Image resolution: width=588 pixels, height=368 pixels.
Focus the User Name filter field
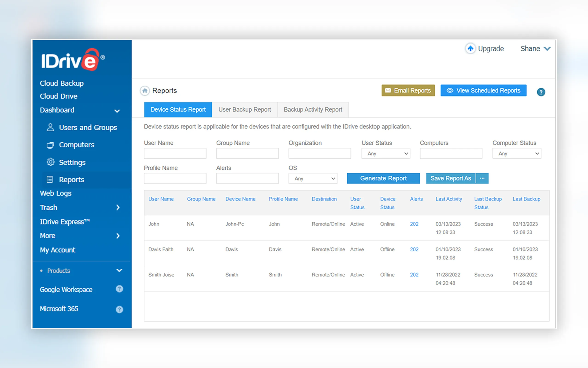pyautogui.click(x=175, y=154)
